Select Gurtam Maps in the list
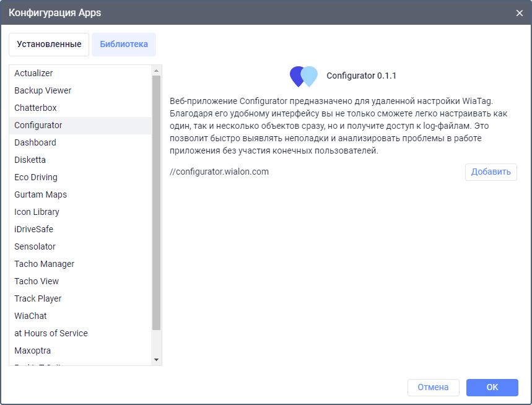This screenshot has width=532, height=405. (40, 194)
